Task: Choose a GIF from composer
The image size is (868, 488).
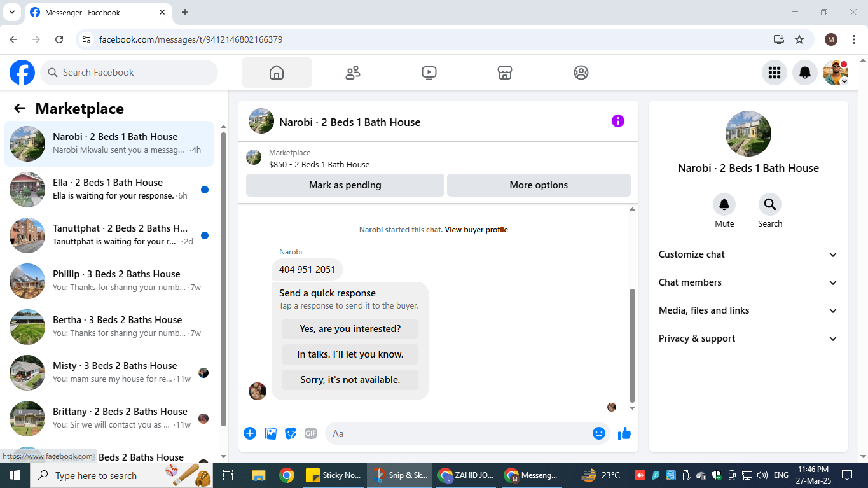Action: [x=311, y=433]
